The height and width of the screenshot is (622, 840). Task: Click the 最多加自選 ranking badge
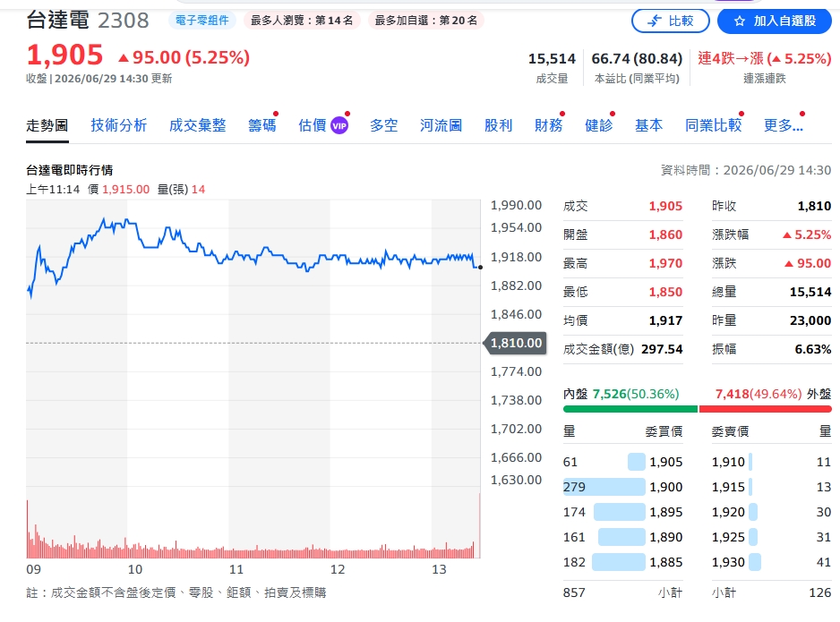pos(426,21)
